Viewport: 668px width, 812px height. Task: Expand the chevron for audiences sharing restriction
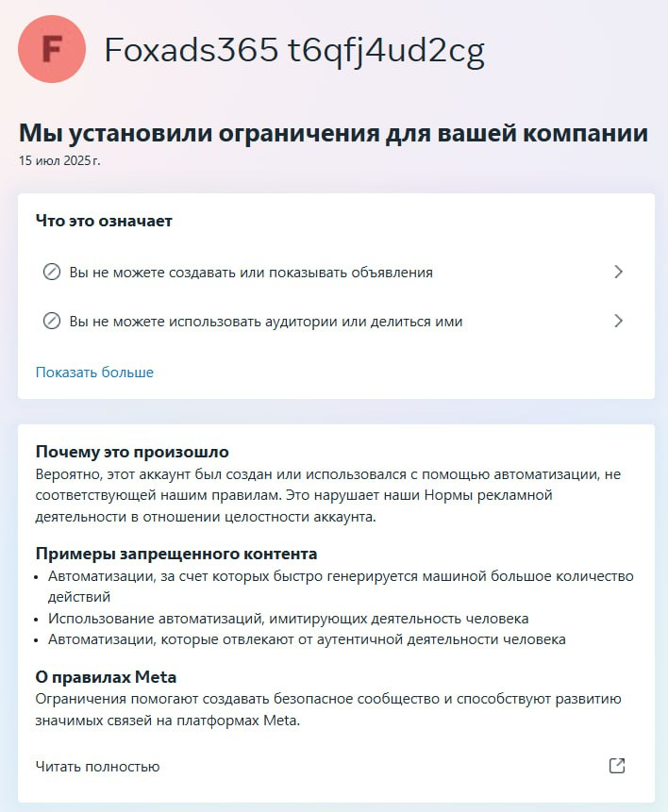[618, 321]
